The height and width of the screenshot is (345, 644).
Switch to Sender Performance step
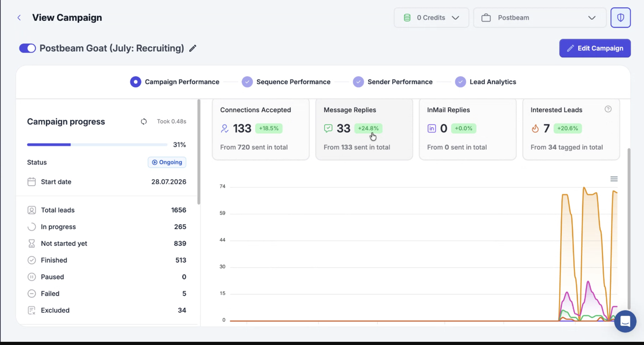[x=393, y=82]
